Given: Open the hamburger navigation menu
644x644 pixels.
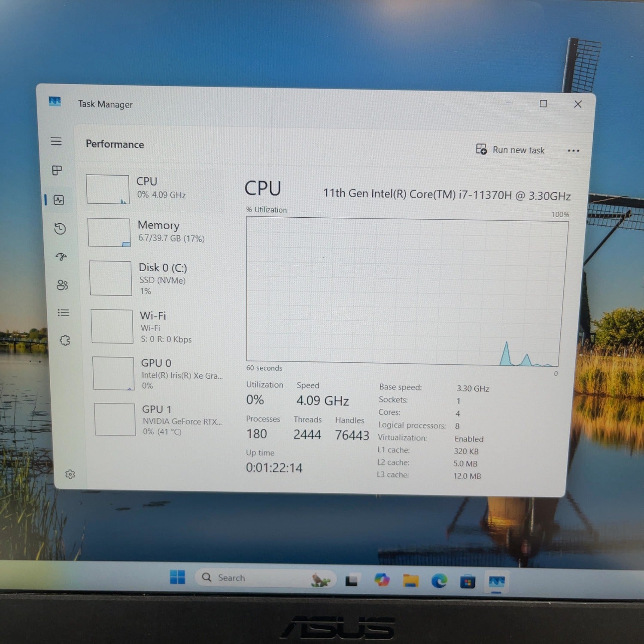Looking at the screenshot, I should (56, 141).
